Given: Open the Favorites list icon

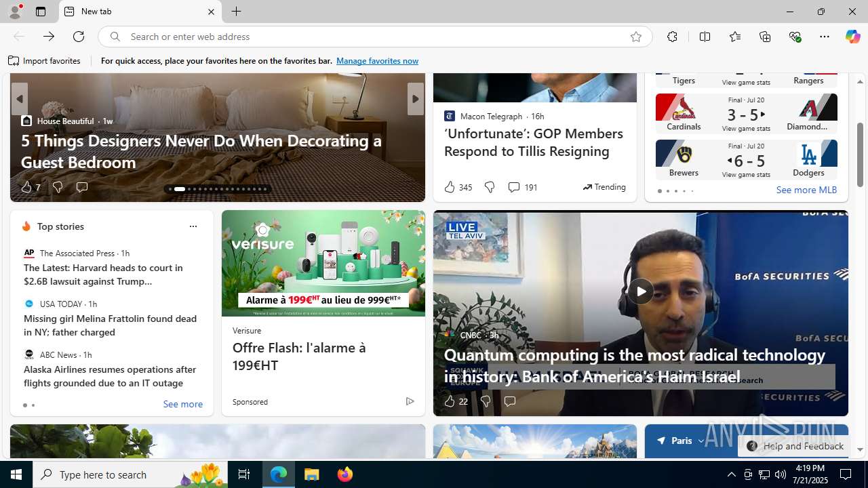Looking at the screenshot, I should (x=734, y=37).
